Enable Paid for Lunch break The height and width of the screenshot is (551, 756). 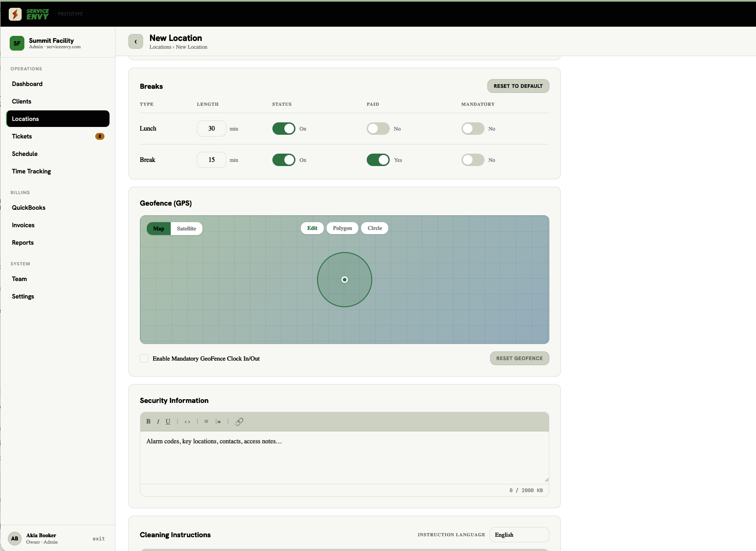pos(378,129)
